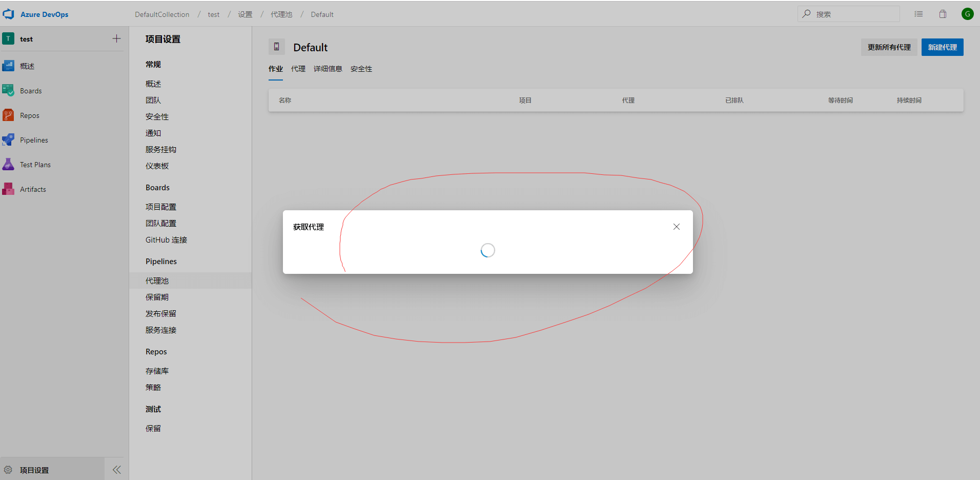Open the Artifacts hub icon
The image size is (980, 480).
pyautogui.click(x=8, y=189)
